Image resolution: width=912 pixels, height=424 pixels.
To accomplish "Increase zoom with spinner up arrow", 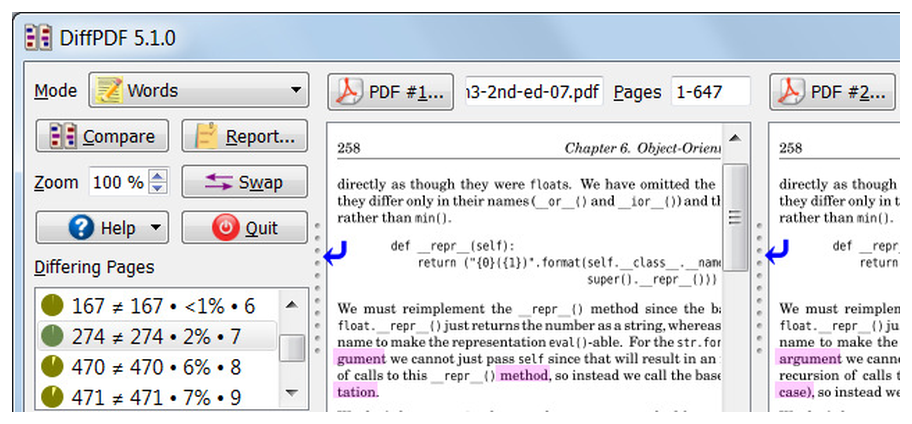I will (158, 175).
